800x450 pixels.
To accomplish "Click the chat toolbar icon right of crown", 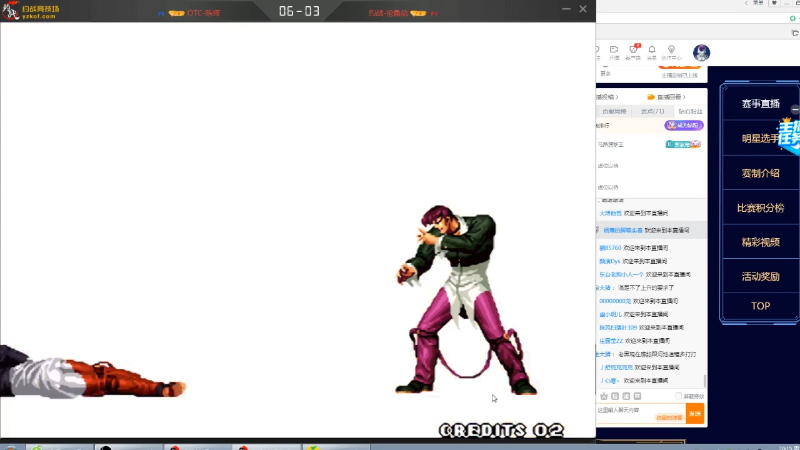I will click(x=615, y=396).
